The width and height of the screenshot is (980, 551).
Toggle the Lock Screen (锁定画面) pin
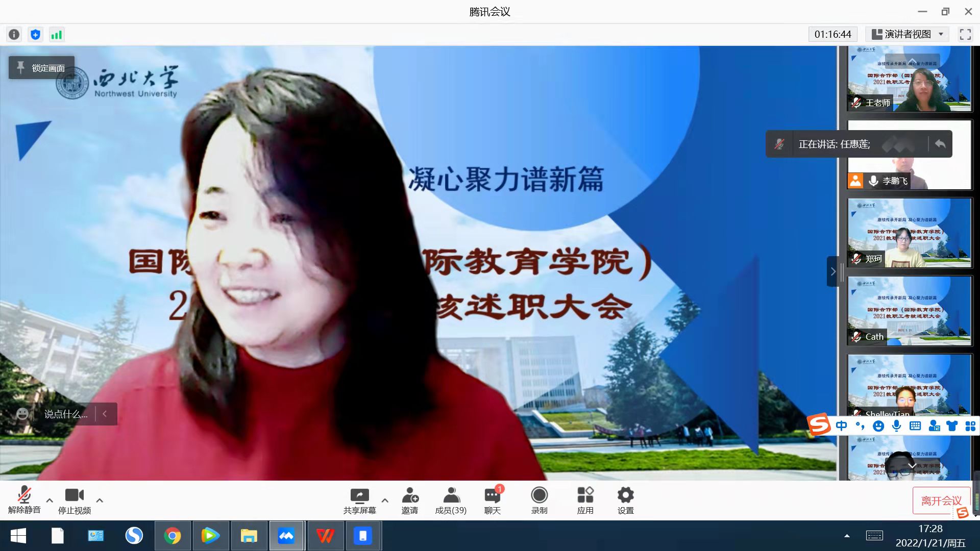[x=41, y=68]
